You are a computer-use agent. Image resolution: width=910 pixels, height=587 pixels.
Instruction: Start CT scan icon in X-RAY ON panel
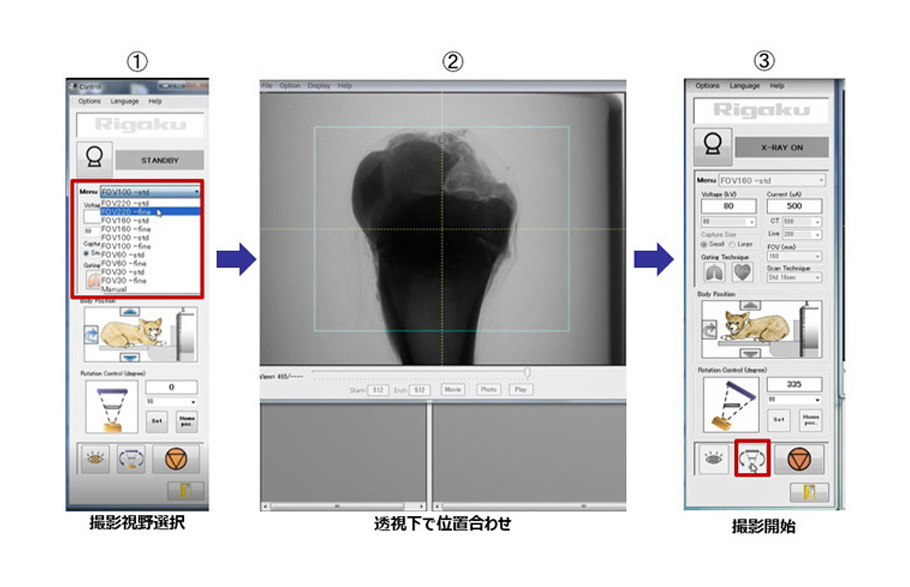[x=752, y=458]
